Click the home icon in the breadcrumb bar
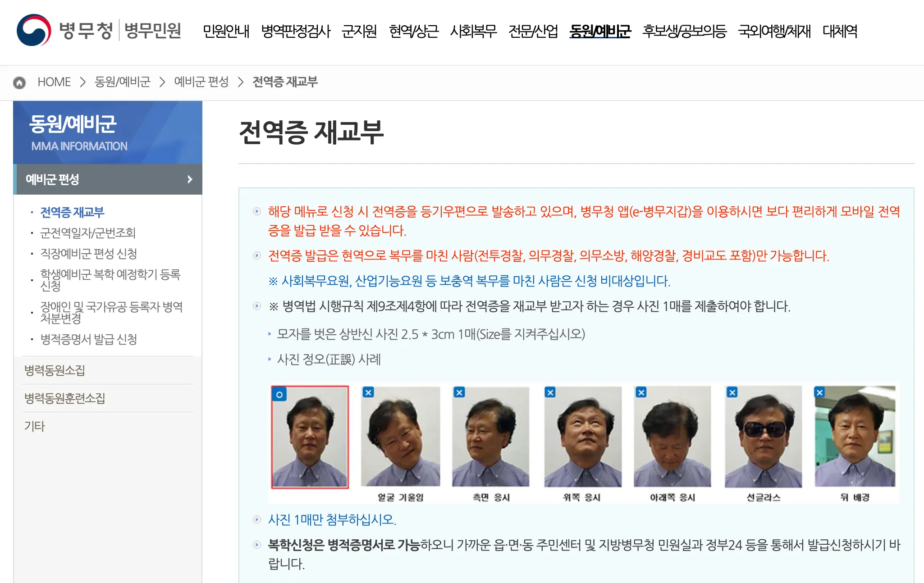 pyautogui.click(x=19, y=82)
